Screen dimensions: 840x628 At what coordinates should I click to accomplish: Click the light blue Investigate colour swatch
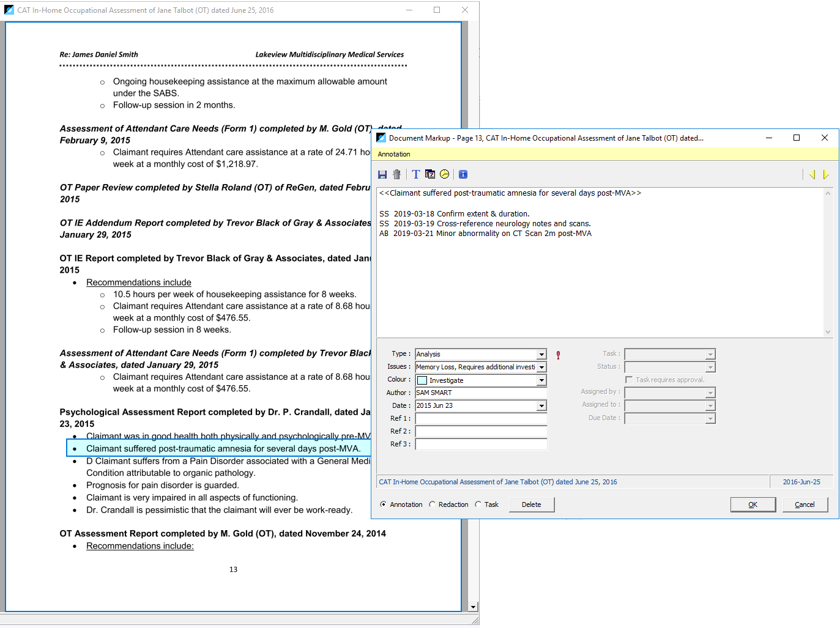tap(422, 380)
